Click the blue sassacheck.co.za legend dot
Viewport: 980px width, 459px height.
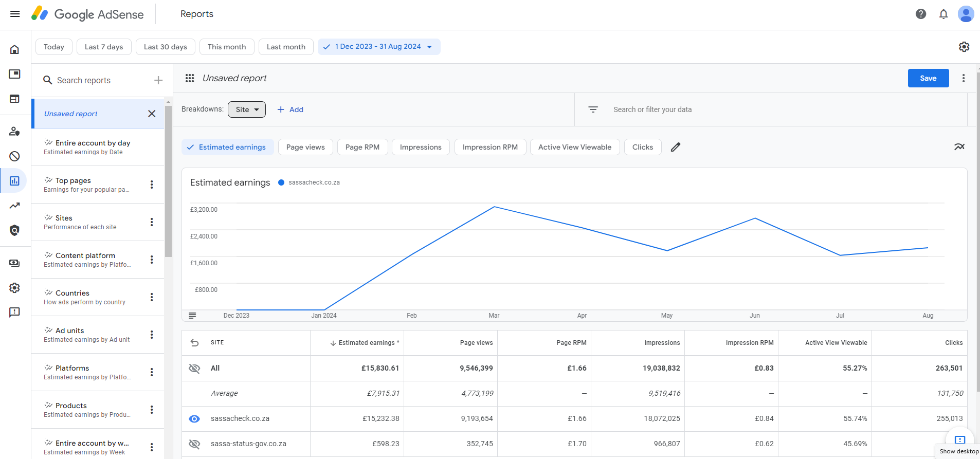[281, 182]
